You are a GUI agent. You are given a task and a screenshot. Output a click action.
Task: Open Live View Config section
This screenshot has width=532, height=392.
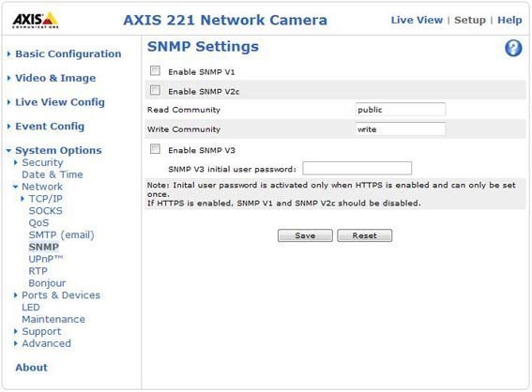[60, 102]
